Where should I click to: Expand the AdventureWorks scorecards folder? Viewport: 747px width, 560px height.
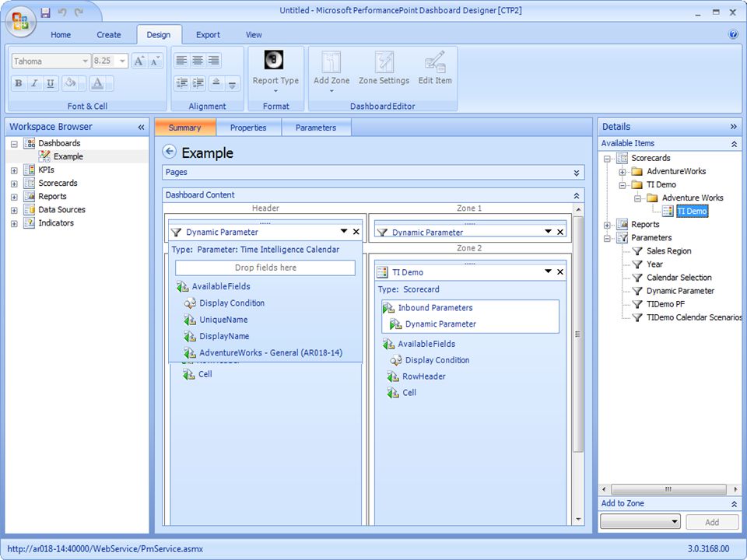coord(622,172)
